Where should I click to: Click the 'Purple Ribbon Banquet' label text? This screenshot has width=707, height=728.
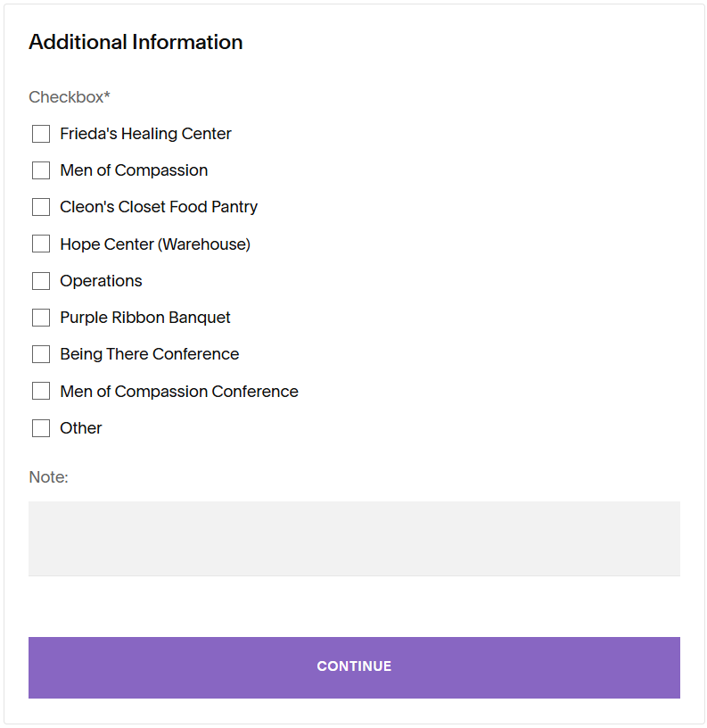point(145,318)
